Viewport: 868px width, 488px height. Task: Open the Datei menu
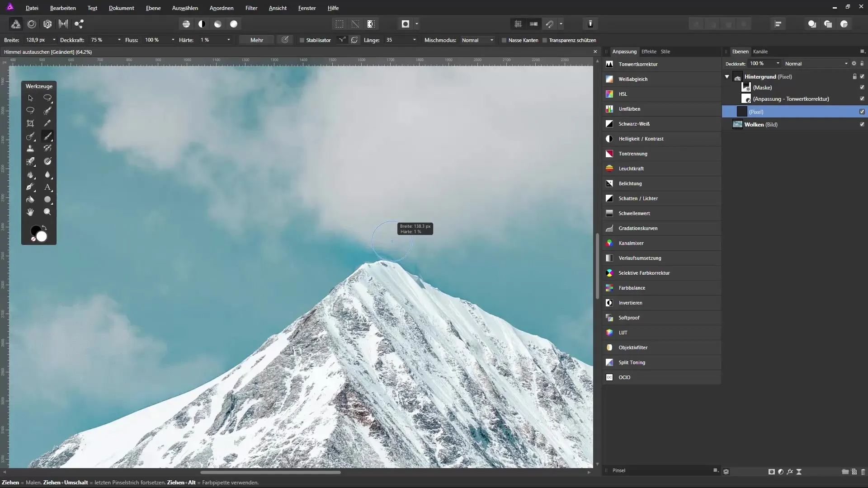32,8
